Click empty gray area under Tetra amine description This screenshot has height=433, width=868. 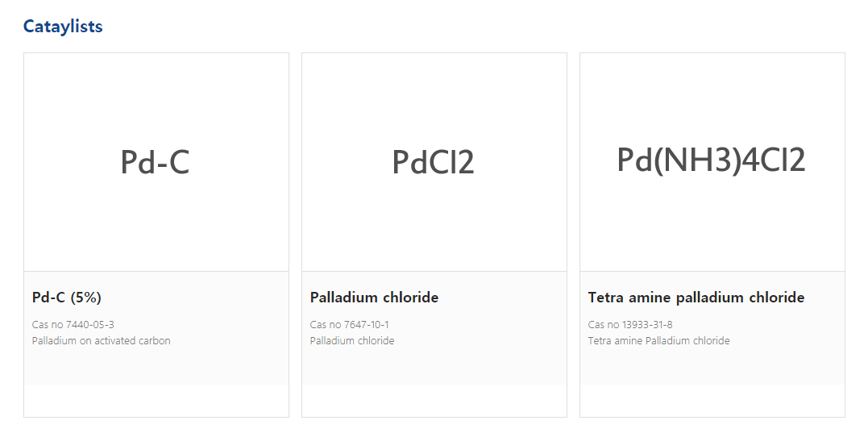point(712,367)
